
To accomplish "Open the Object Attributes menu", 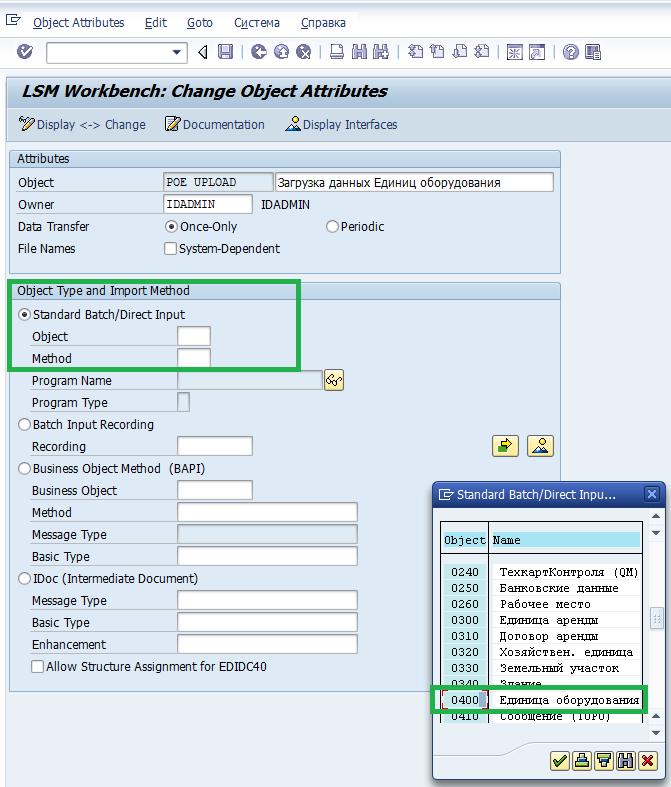I will (78, 23).
